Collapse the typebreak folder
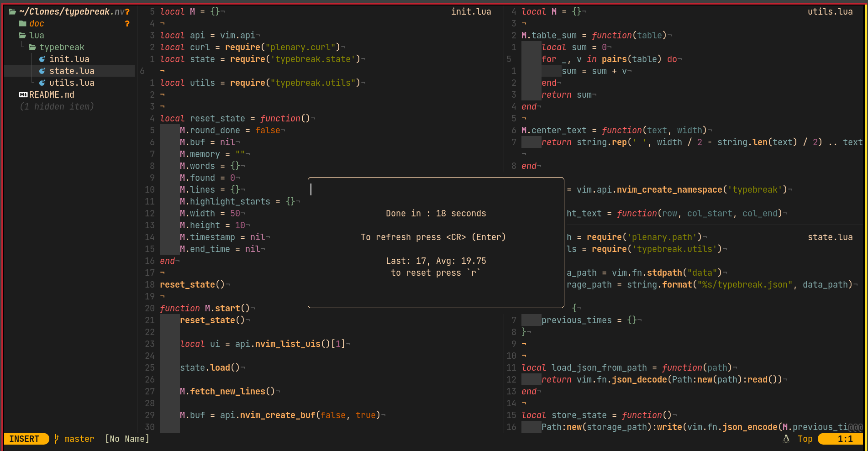The image size is (868, 451). coord(62,47)
